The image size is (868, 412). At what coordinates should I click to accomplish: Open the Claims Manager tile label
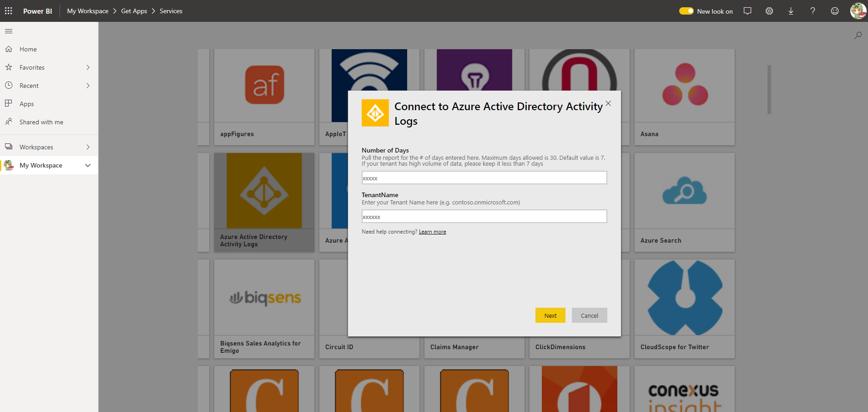(454, 347)
